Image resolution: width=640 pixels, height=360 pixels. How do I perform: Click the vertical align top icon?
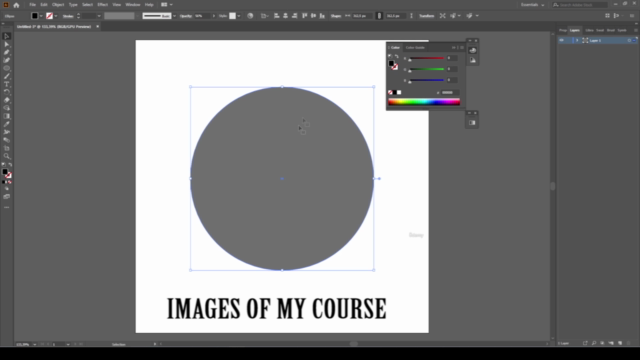tap(304, 16)
